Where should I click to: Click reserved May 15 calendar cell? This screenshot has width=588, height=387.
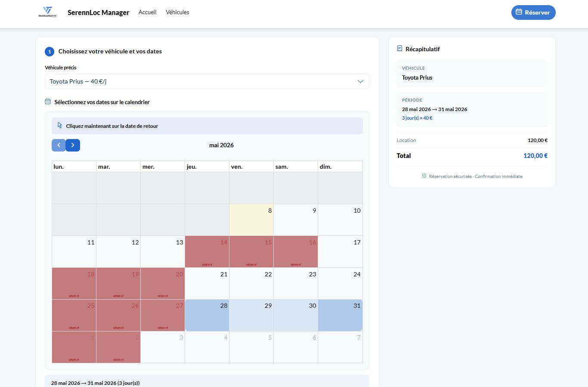251,251
